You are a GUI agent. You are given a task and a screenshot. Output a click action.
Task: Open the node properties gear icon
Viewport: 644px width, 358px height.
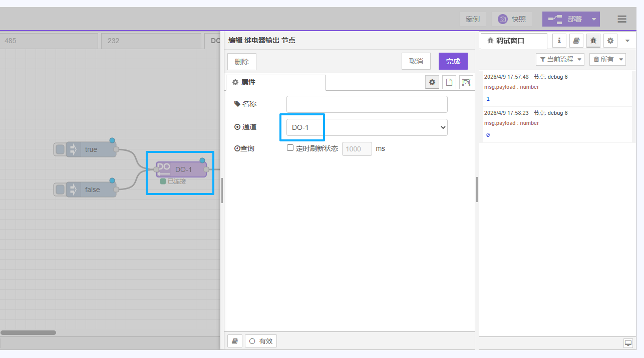tap(432, 82)
